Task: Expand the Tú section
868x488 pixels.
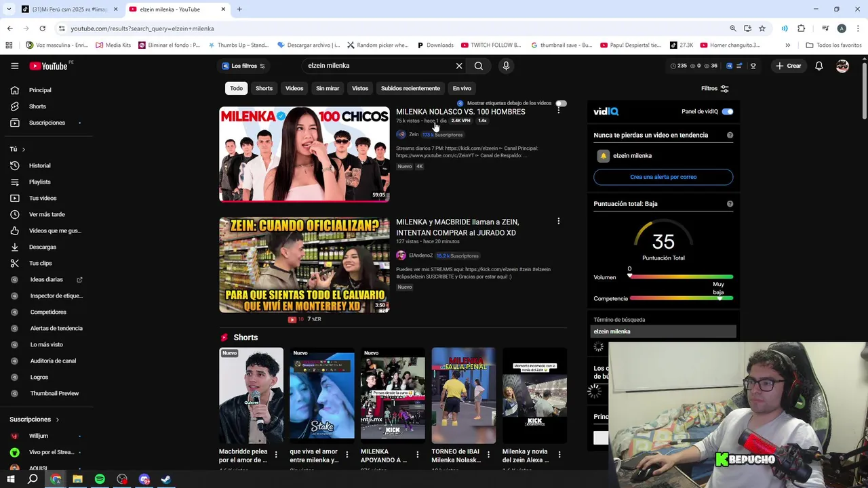Action: tap(17, 149)
